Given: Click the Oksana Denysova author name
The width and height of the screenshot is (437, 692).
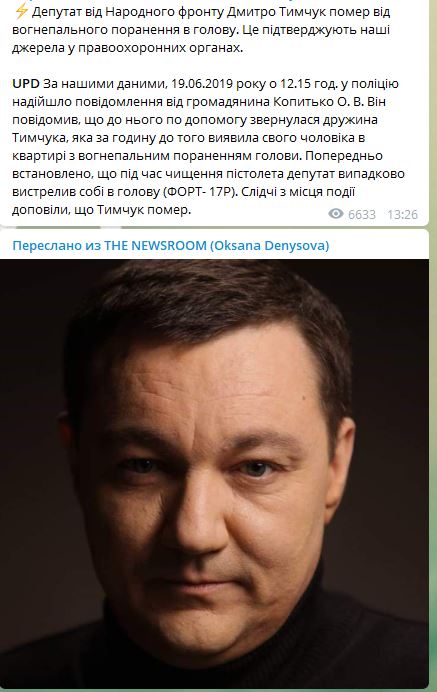Looking at the screenshot, I should click(269, 245).
